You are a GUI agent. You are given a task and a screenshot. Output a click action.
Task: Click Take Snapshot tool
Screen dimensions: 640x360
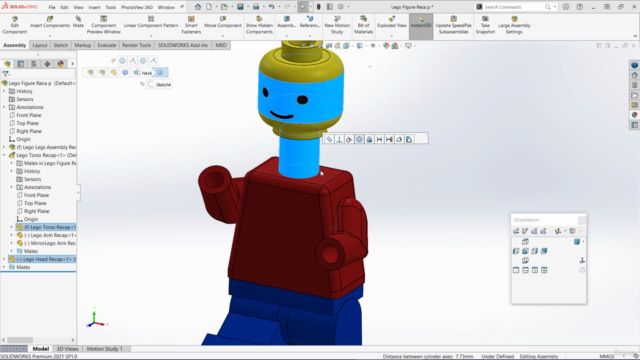pyautogui.click(x=485, y=25)
